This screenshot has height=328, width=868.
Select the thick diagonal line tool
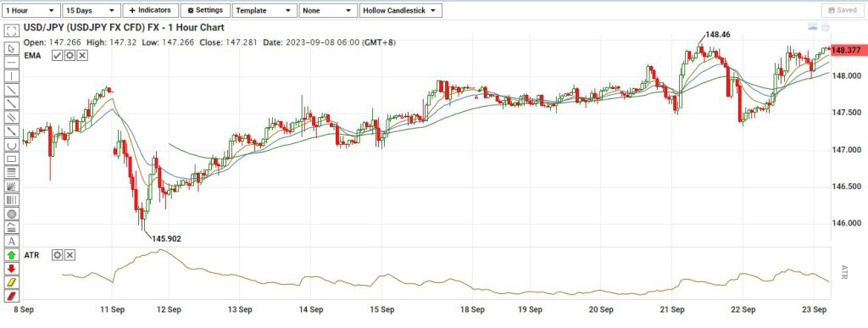point(12,103)
